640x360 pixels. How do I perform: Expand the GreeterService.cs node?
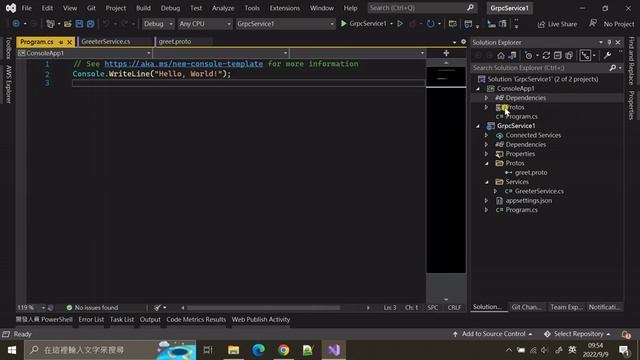pyautogui.click(x=495, y=191)
